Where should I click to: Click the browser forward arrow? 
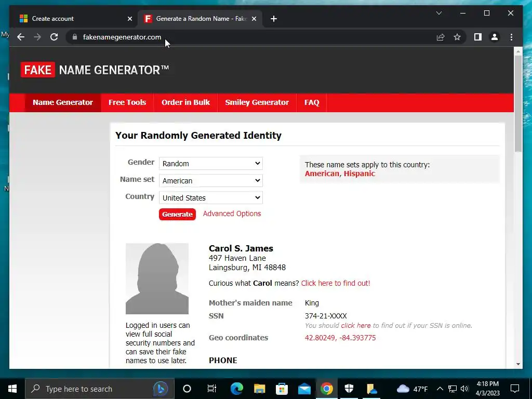(37, 37)
